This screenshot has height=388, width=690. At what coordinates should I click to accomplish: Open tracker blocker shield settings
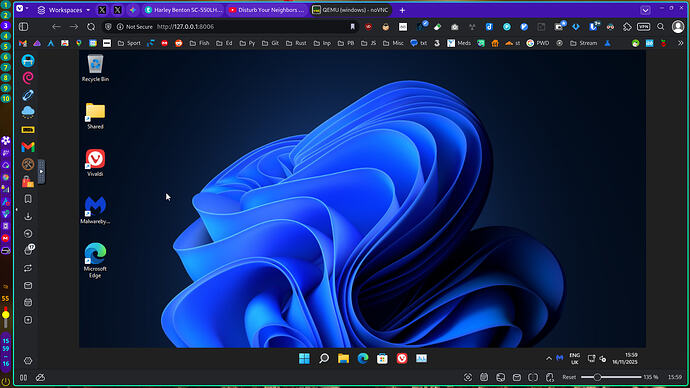point(108,27)
